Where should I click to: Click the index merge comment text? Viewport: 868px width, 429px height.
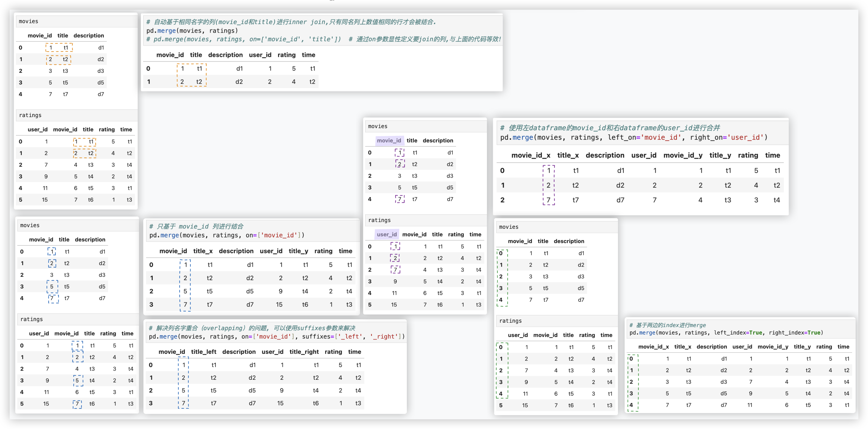point(667,325)
